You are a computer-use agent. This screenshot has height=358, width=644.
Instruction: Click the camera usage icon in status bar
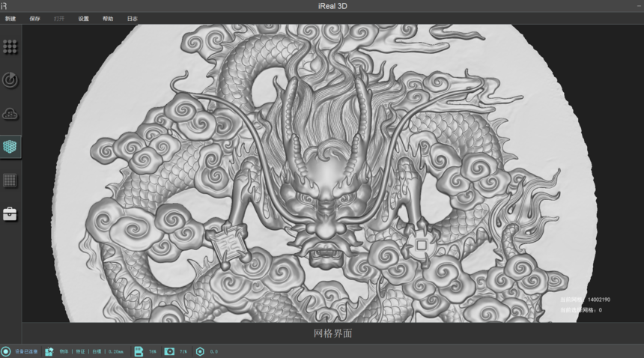(169, 351)
